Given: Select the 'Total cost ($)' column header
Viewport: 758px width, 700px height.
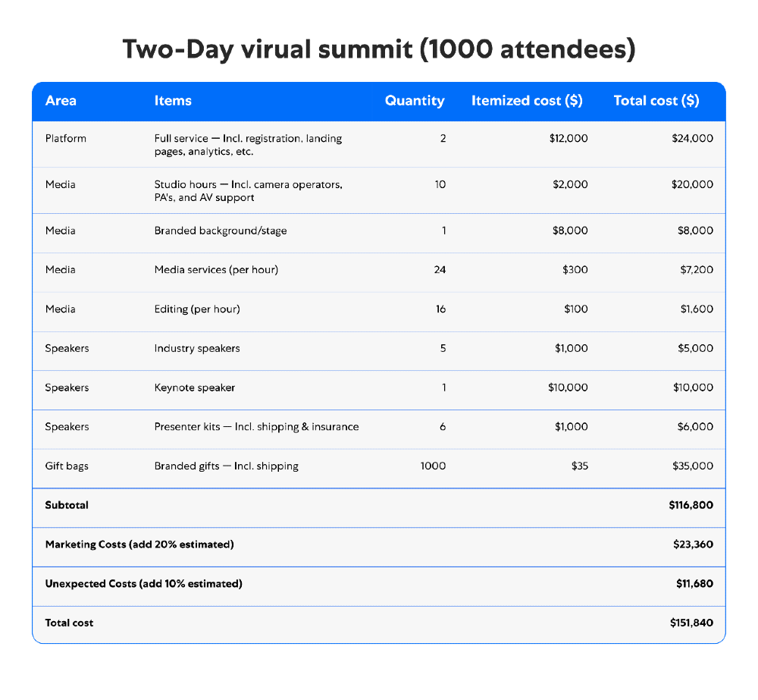Looking at the screenshot, I should click(656, 101).
